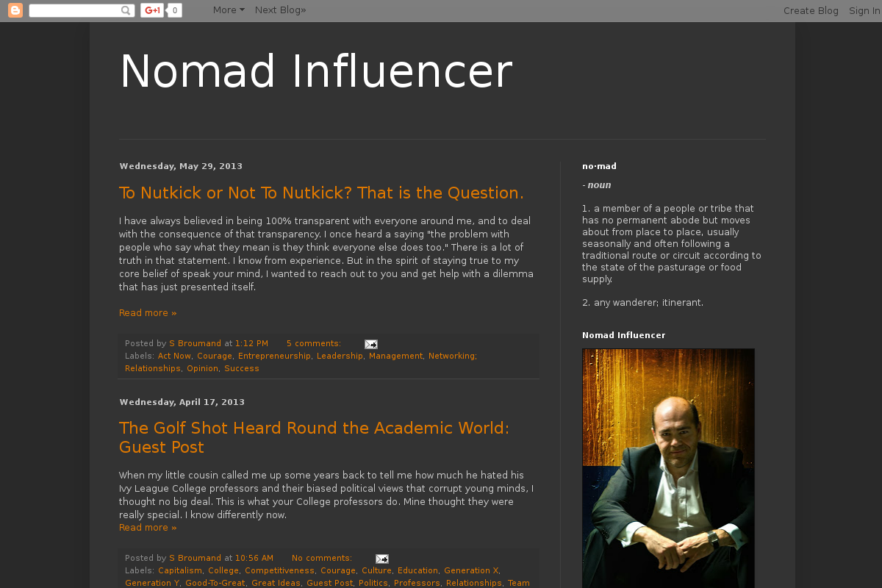Click the Blogger search input field

coord(73,10)
